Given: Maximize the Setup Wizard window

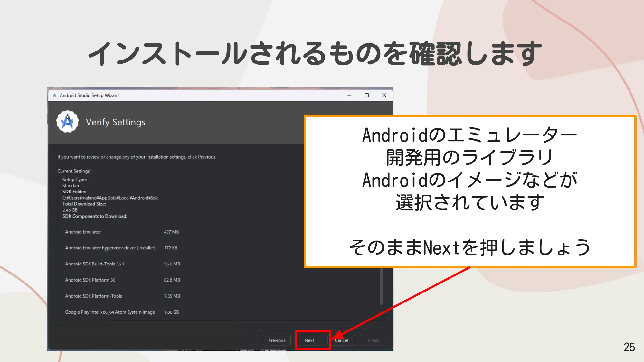Looking at the screenshot, I should click(x=366, y=95).
